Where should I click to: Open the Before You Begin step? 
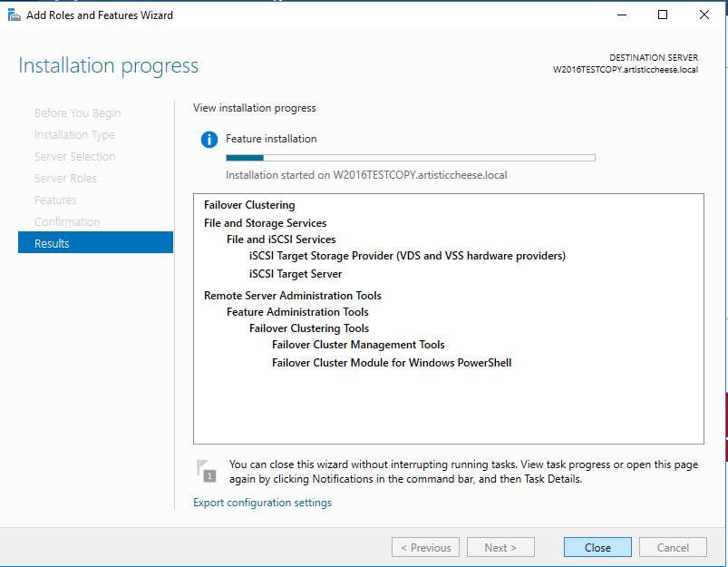(x=77, y=112)
